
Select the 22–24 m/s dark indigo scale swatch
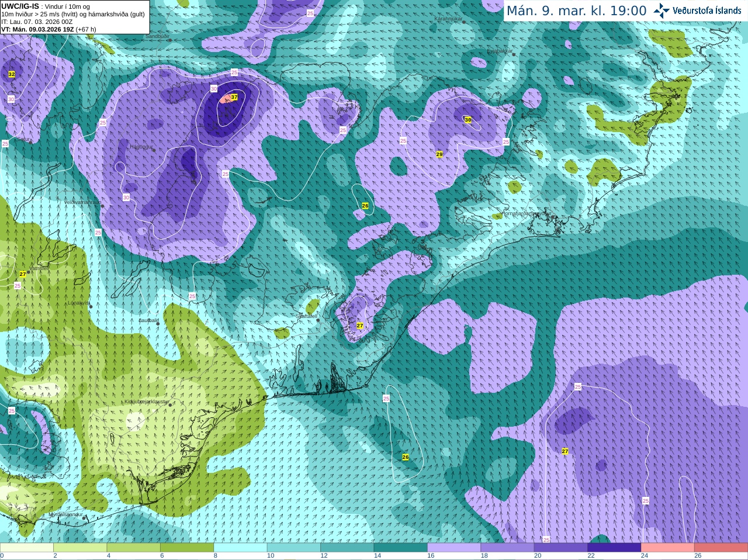[x=614, y=548]
